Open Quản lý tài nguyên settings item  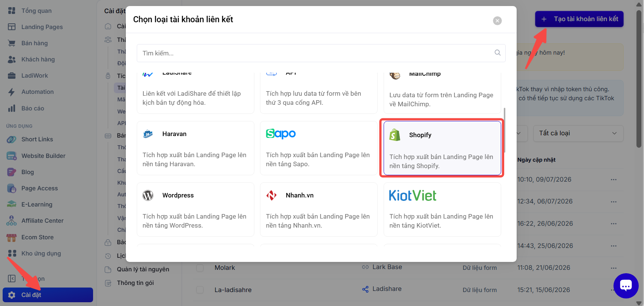coord(143,269)
